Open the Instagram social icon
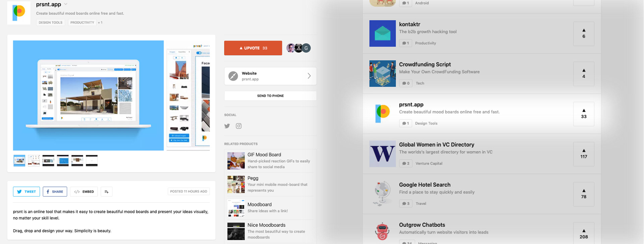Image resolution: width=644 pixels, height=244 pixels. (239, 126)
